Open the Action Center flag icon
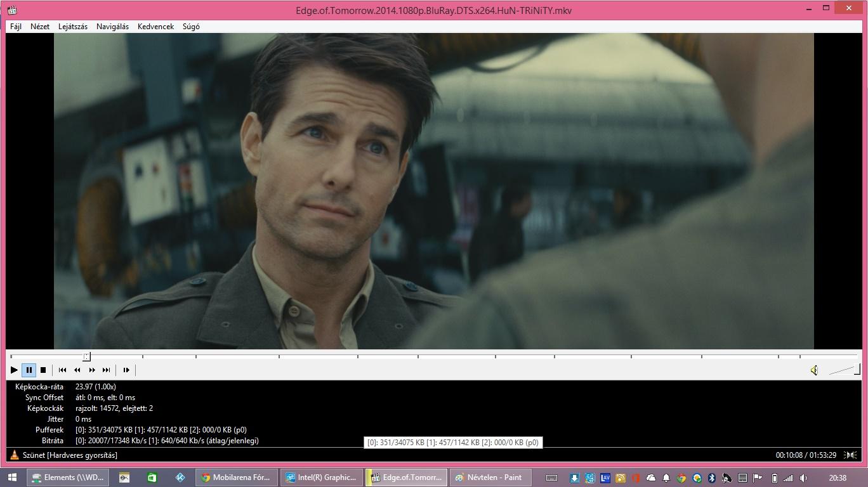 [x=758, y=478]
